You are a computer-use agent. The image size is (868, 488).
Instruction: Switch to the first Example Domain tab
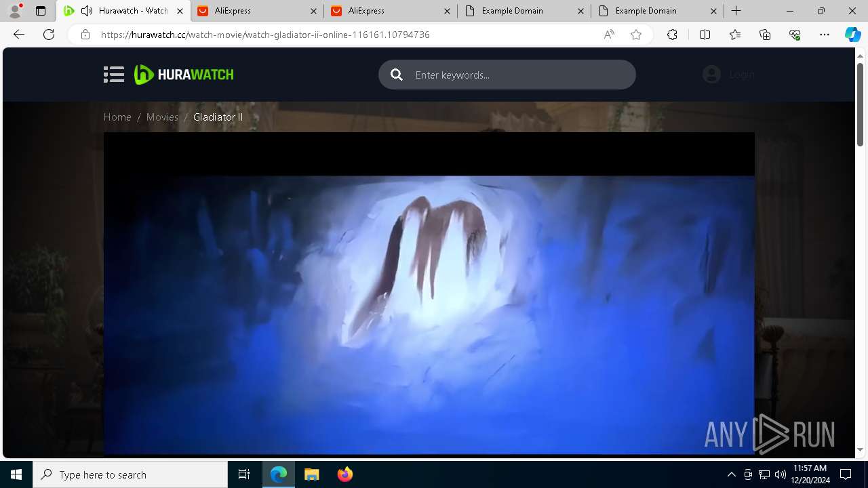pyautogui.click(x=525, y=11)
